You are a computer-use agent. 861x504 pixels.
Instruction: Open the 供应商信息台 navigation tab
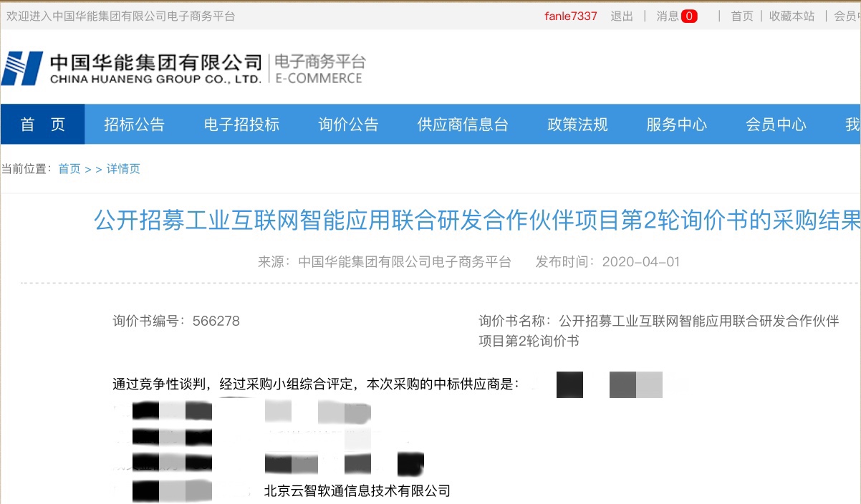tap(463, 124)
